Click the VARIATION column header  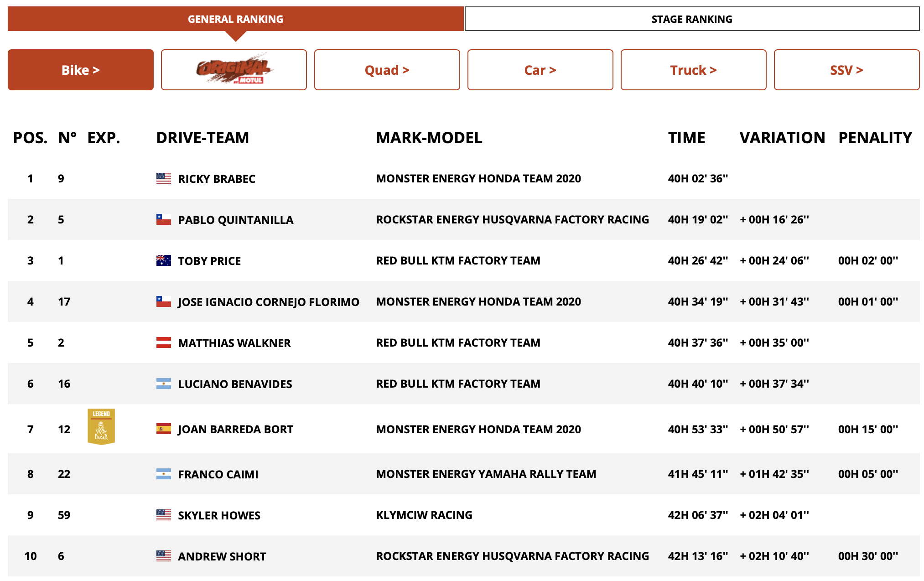click(x=783, y=138)
